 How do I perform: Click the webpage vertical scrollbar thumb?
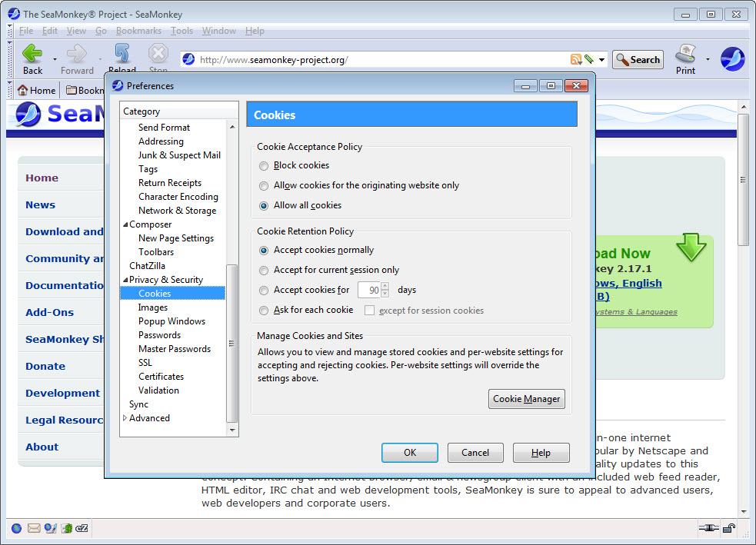click(x=743, y=180)
